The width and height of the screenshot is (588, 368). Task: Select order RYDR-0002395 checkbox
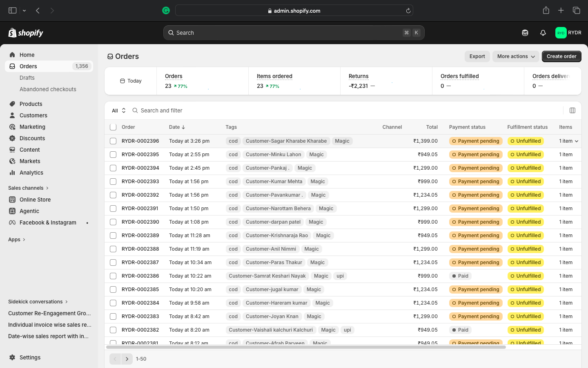click(x=113, y=155)
